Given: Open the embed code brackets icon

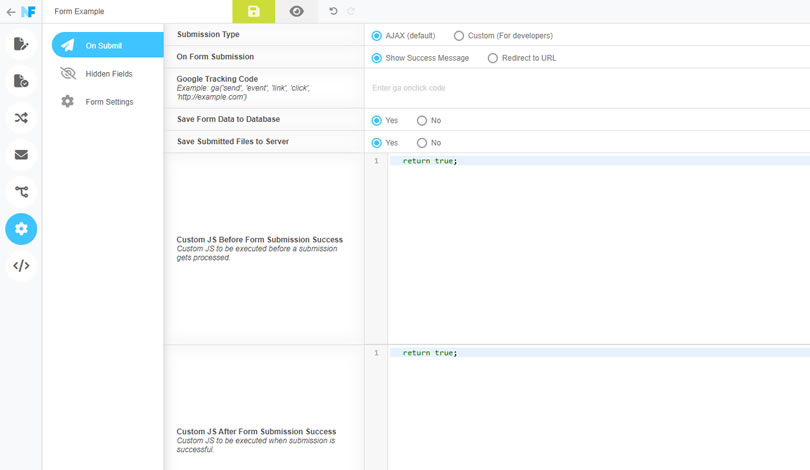Looking at the screenshot, I should pyautogui.click(x=21, y=265).
